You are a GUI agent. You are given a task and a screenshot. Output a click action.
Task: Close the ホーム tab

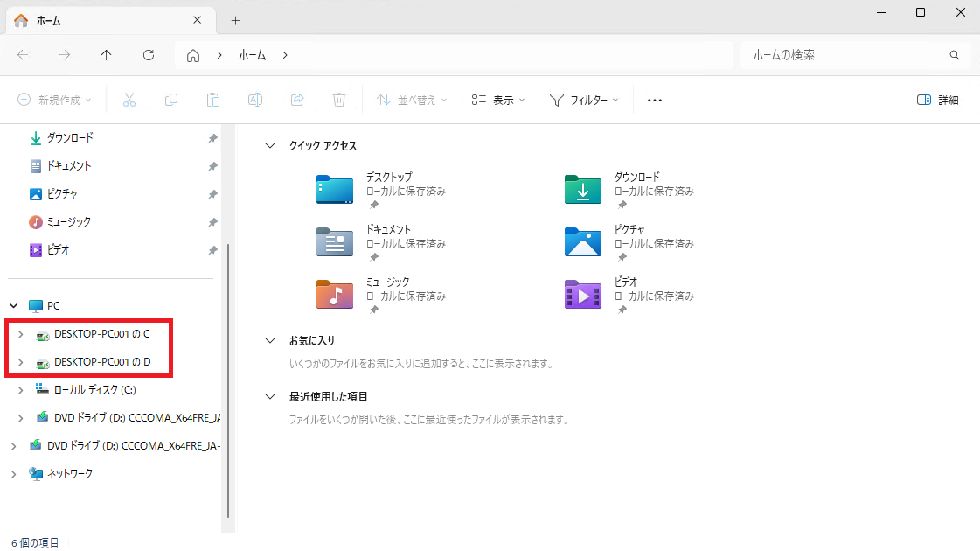[x=198, y=20]
